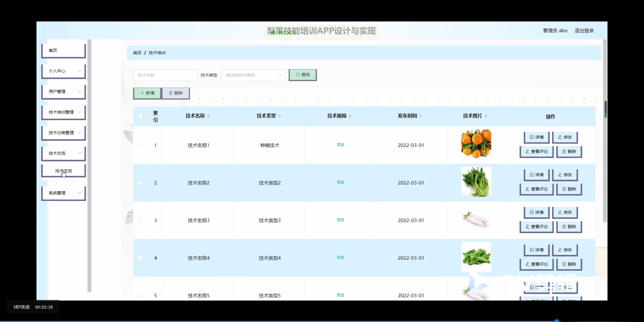Open the 预览 link for 技术名称2

point(340,182)
